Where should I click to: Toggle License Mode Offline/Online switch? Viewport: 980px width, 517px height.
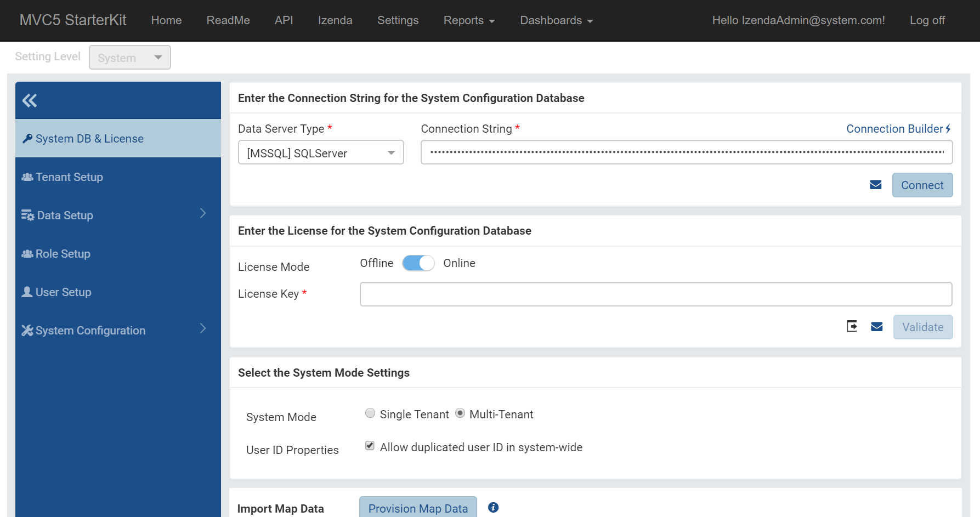click(418, 263)
